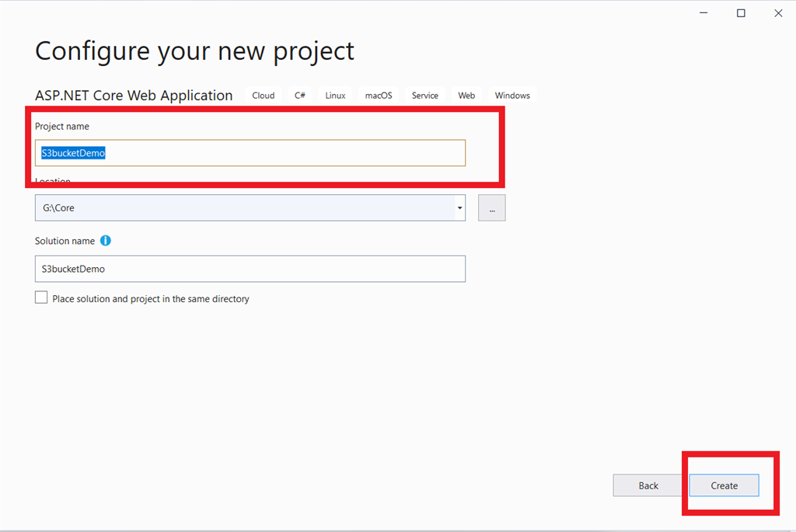Select the Linux platform tag

(335, 95)
